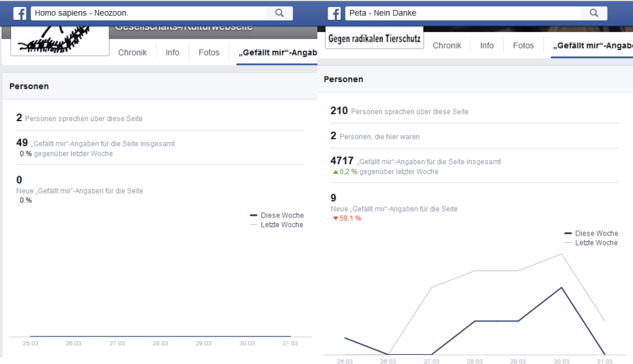
Task: Click 'Letzte Woche' legend in the Homo sapiens chart
Action: pos(276,225)
